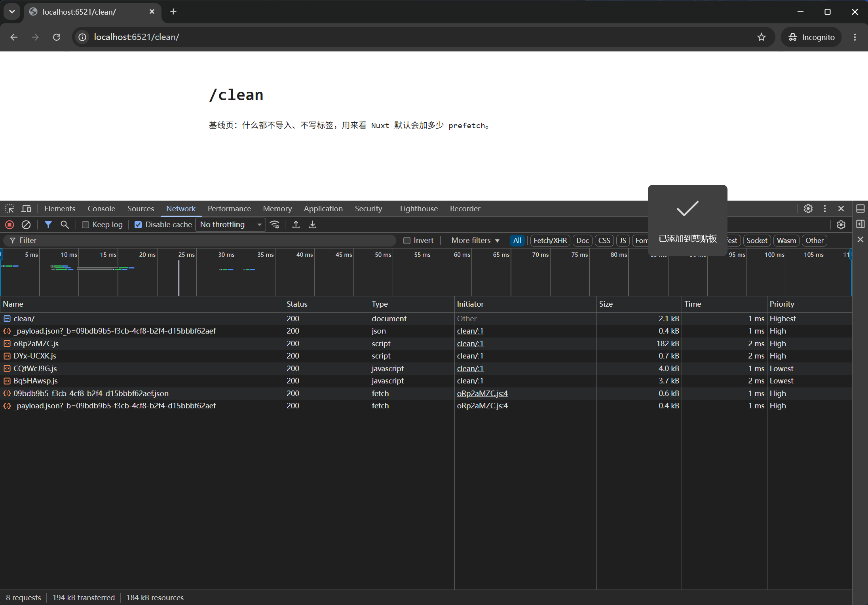Open the Performance tab

pos(229,209)
